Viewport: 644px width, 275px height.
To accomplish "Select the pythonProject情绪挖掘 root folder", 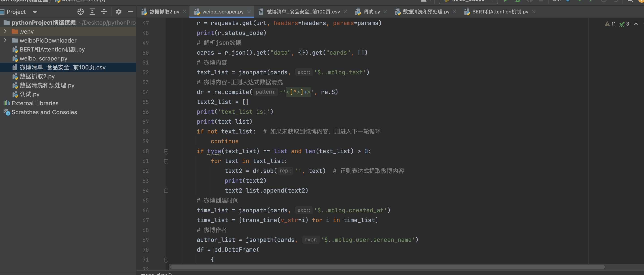I will tap(68, 22).
